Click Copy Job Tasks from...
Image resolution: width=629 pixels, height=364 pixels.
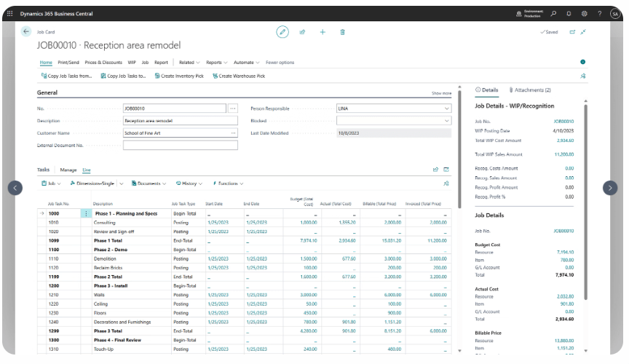(66, 76)
